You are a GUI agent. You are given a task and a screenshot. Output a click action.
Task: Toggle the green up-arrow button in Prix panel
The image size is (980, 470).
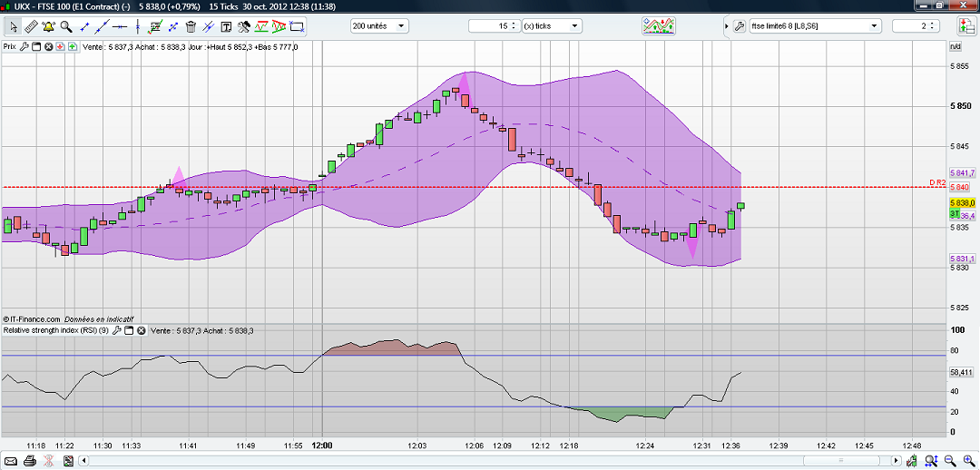(x=71, y=46)
